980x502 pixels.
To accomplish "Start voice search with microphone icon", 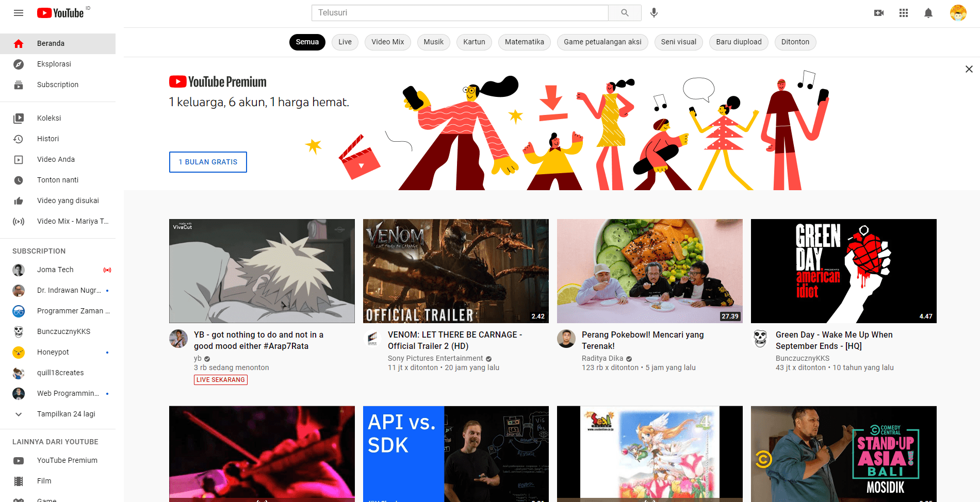I will point(654,13).
